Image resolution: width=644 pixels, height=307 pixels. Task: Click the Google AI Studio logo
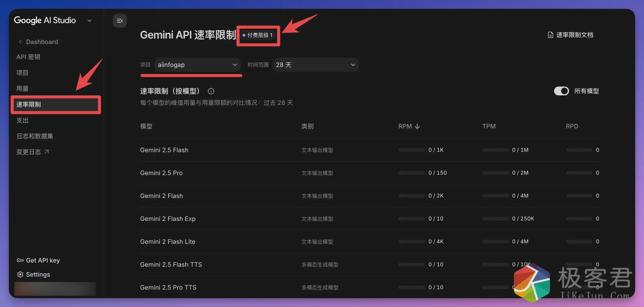click(x=45, y=20)
